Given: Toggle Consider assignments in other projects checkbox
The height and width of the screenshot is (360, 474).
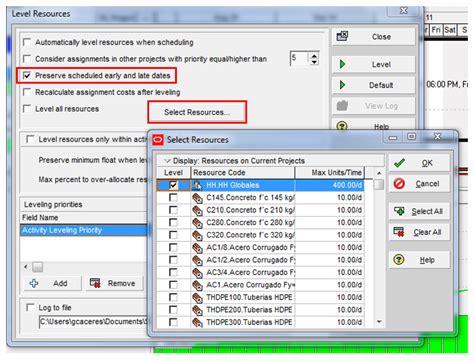Looking at the screenshot, I should click(x=27, y=59).
